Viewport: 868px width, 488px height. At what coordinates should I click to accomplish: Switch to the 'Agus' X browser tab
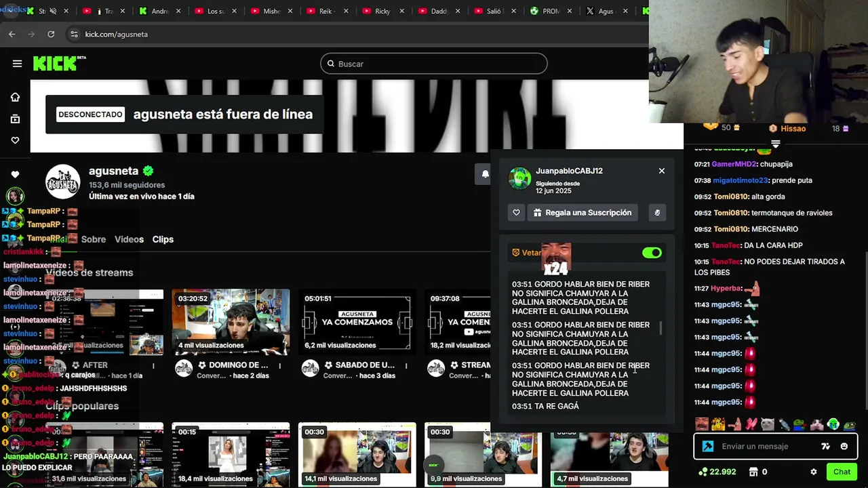[605, 11]
